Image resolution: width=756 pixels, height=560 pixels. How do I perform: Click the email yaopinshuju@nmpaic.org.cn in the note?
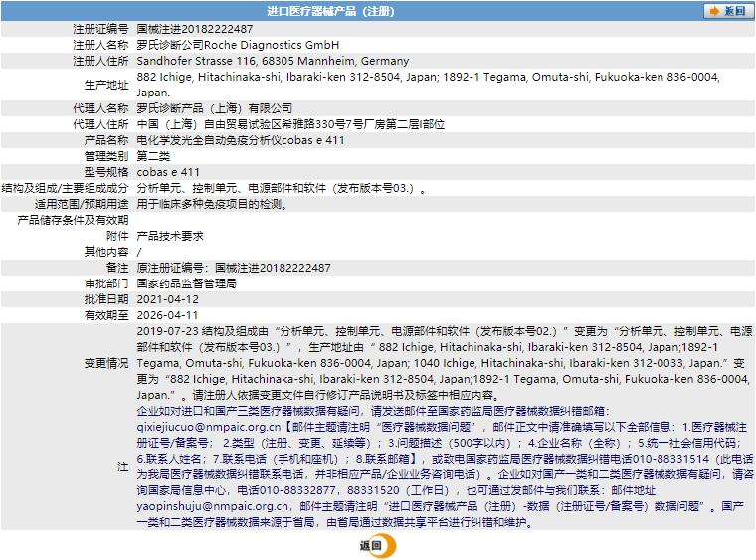[213, 506]
